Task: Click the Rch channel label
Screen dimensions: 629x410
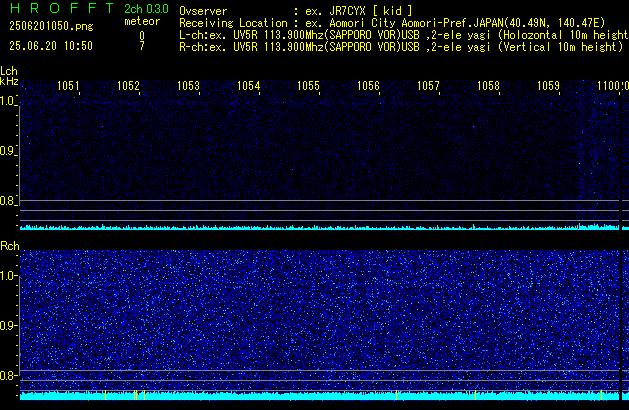Action: [10, 246]
